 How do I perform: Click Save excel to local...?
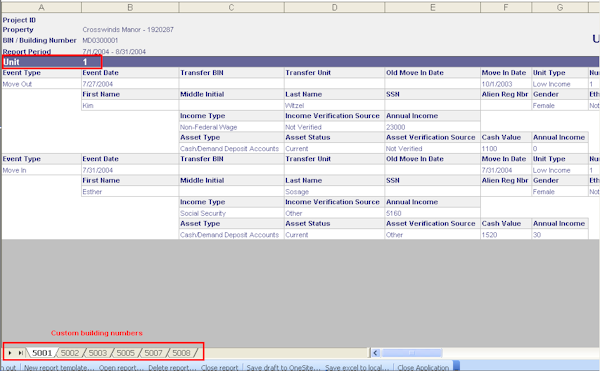point(357,367)
